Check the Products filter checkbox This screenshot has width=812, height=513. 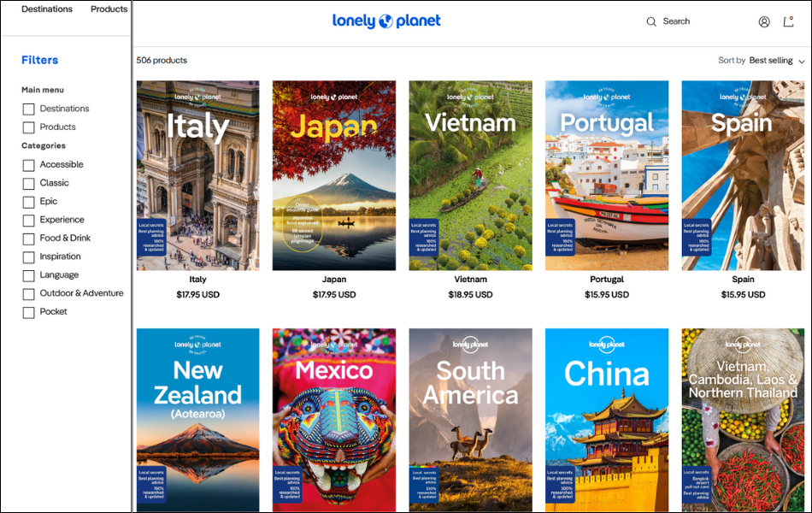(29, 127)
